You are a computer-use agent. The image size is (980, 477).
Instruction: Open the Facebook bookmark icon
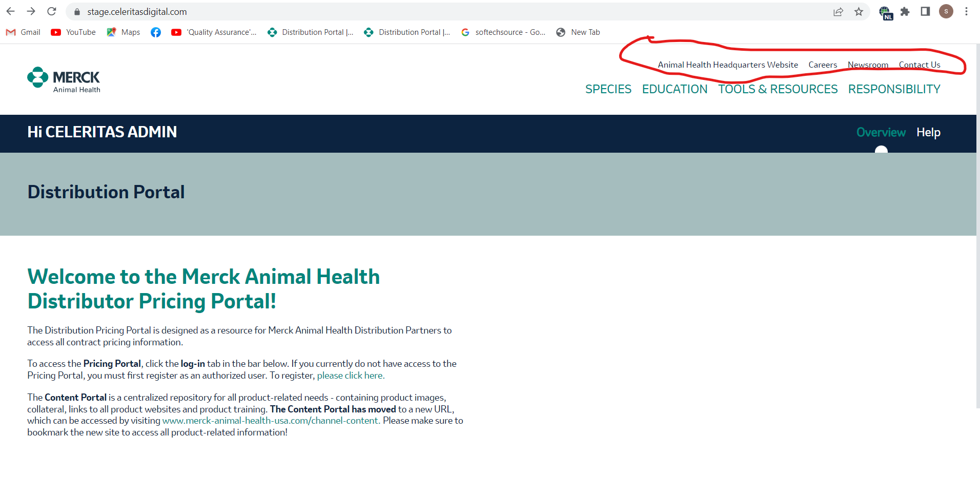(x=156, y=32)
